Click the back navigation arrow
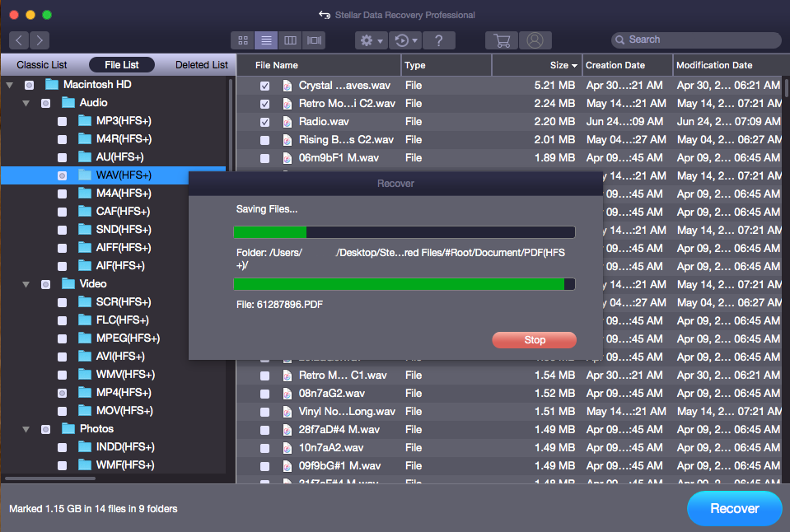This screenshot has height=532, width=790. coord(20,40)
